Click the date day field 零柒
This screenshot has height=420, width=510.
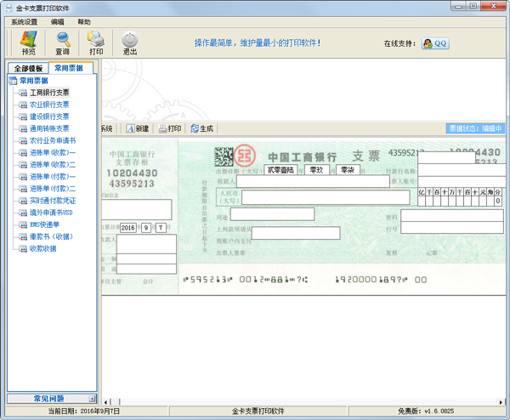click(x=348, y=170)
